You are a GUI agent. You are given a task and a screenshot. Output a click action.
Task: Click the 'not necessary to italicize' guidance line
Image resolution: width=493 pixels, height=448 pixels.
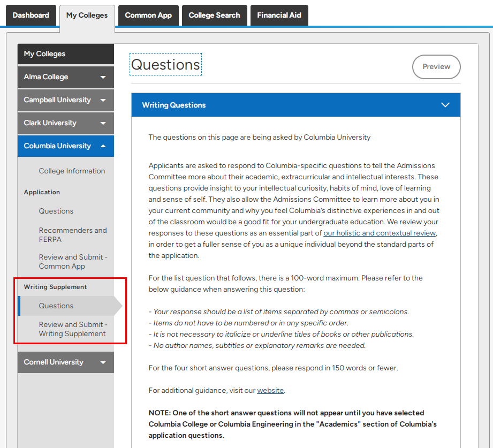(x=281, y=334)
